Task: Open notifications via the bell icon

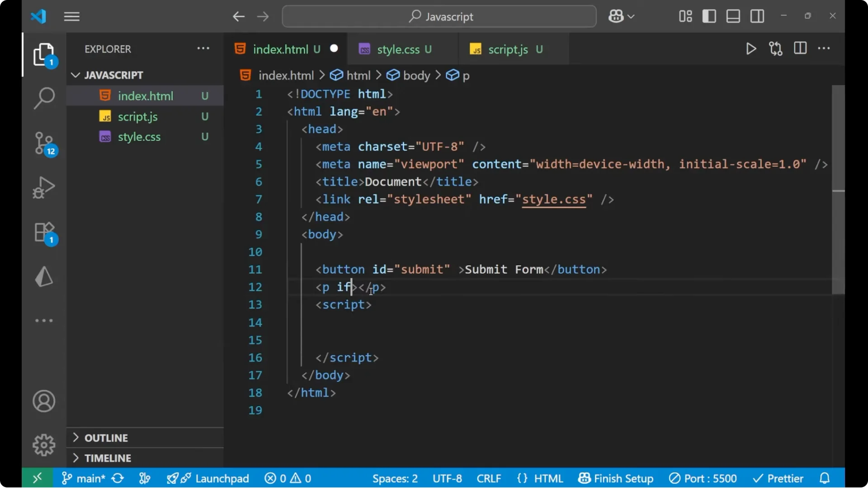Action: point(825,478)
